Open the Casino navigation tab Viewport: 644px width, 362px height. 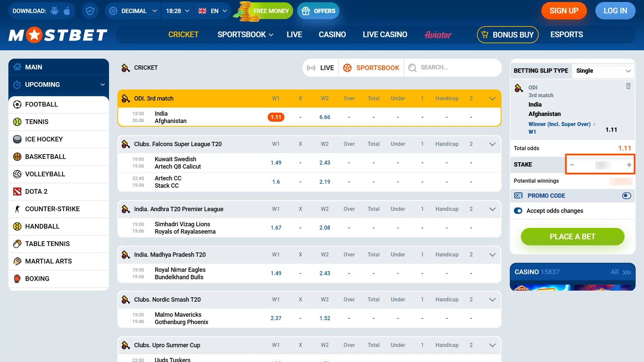point(332,35)
